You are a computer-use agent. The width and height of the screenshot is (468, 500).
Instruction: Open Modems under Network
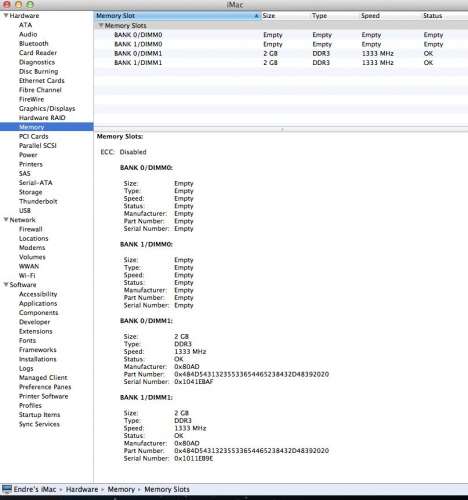tap(32, 247)
